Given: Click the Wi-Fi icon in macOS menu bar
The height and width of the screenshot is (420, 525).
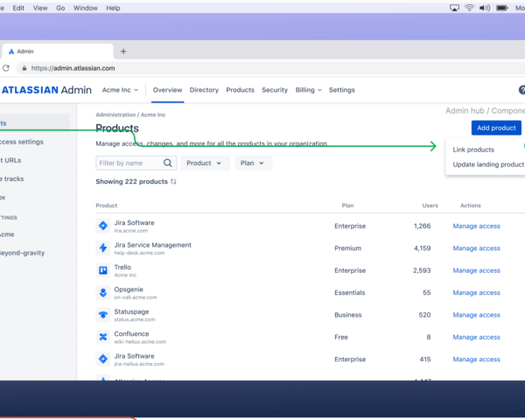Looking at the screenshot, I should 470,8.
